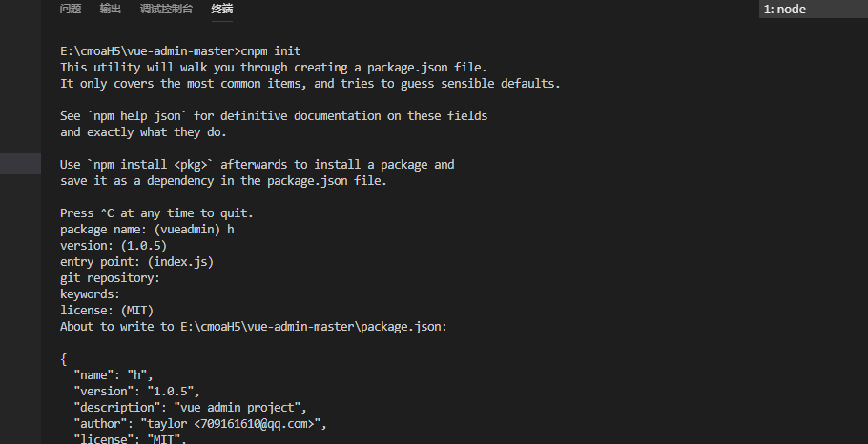Click the 'keywords:' prompt line

pyautogui.click(x=91, y=294)
